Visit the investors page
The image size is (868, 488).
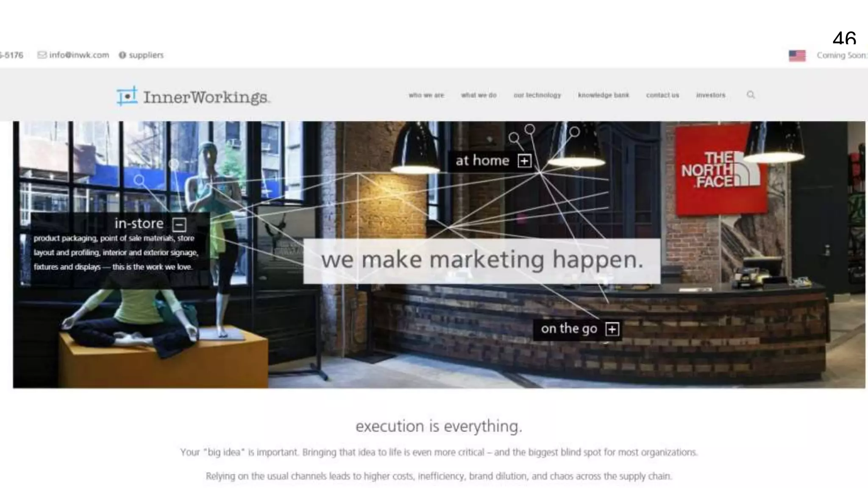pyautogui.click(x=710, y=95)
